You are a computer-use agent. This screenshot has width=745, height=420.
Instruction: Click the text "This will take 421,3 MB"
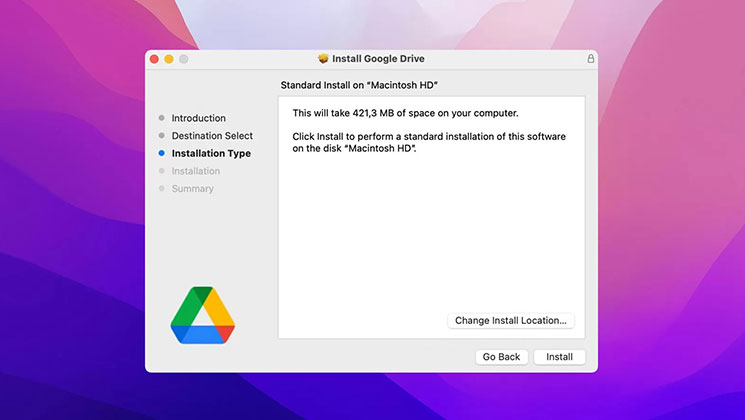(x=344, y=113)
